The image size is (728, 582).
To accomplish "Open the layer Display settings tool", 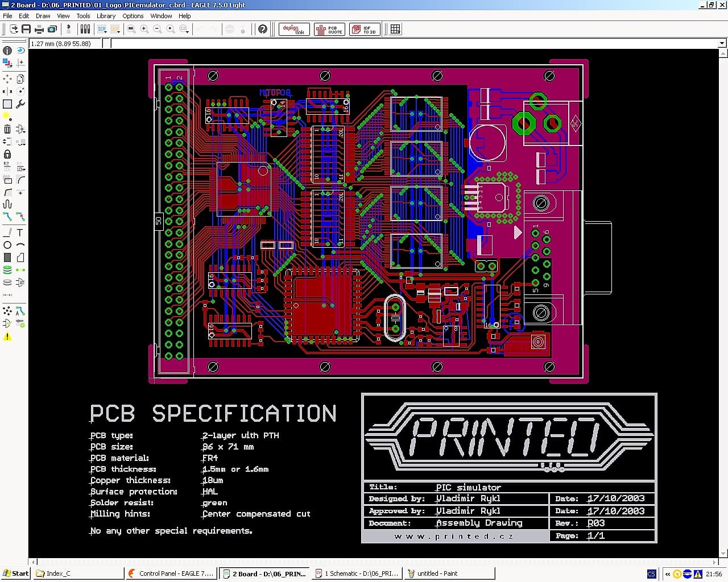I will click(7, 63).
